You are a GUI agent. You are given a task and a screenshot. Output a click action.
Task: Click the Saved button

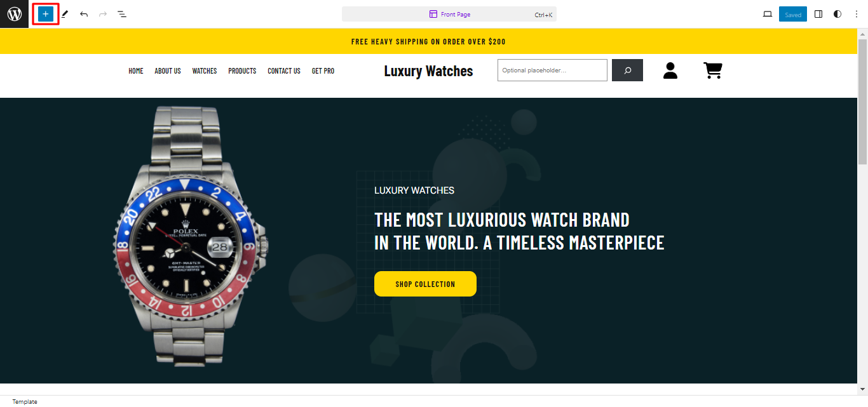click(x=793, y=14)
